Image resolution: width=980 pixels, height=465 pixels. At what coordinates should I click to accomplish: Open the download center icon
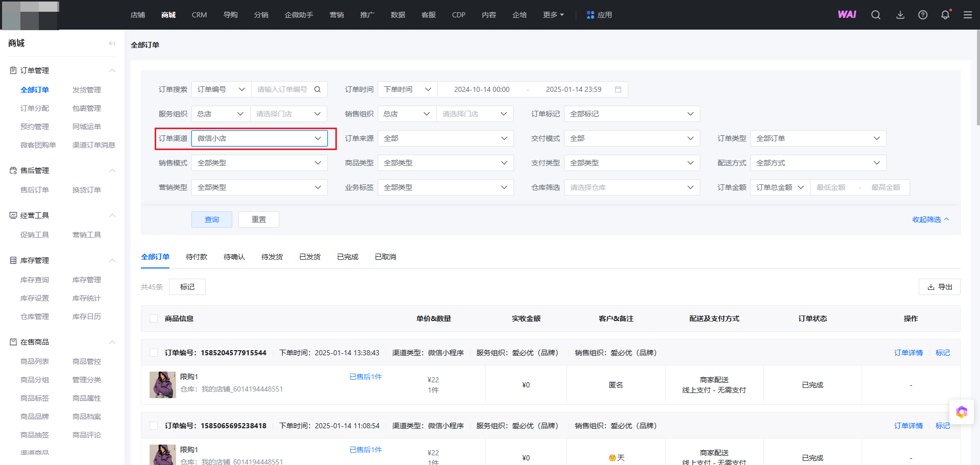click(900, 15)
